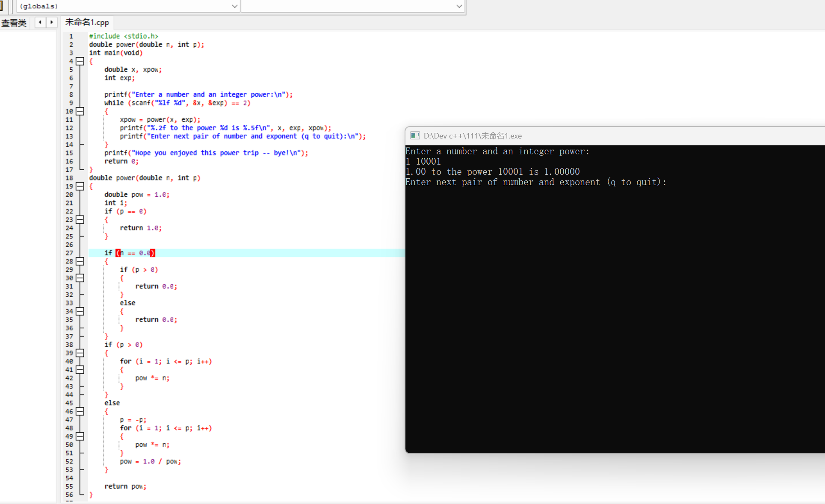Click the right scroll arrow beside 查看类
Screen dimensions: 825x504
pyautogui.click(x=52, y=22)
